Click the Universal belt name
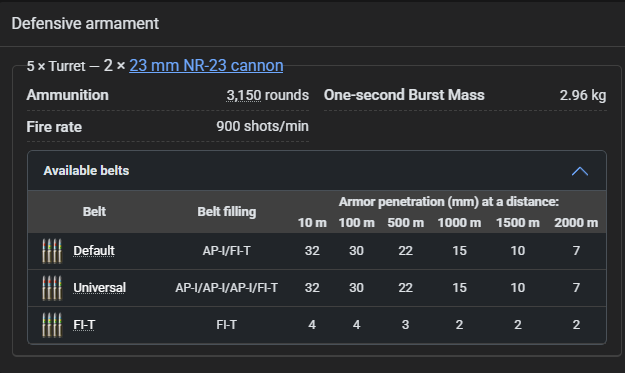625x373 pixels. 99,288
